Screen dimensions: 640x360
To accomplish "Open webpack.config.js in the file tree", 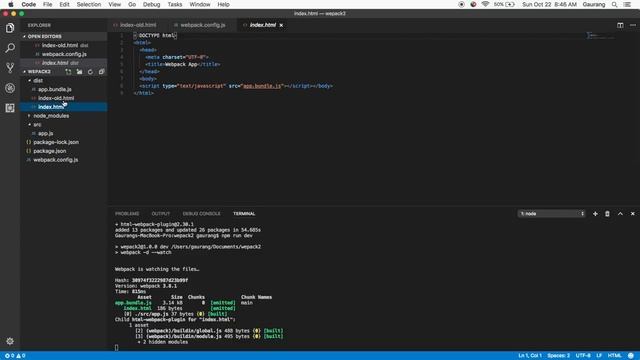I will click(56, 160).
